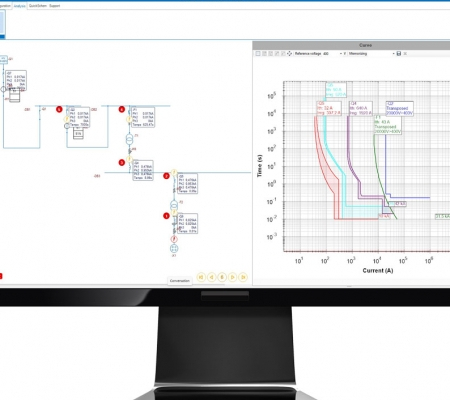Skip to last step playback button

tap(243, 277)
